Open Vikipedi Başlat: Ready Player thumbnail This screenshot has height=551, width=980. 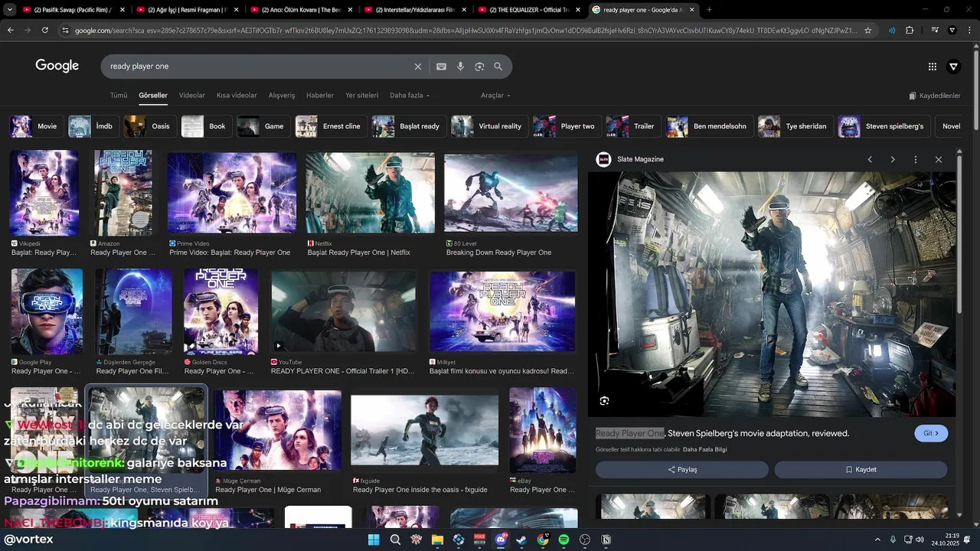(44, 193)
